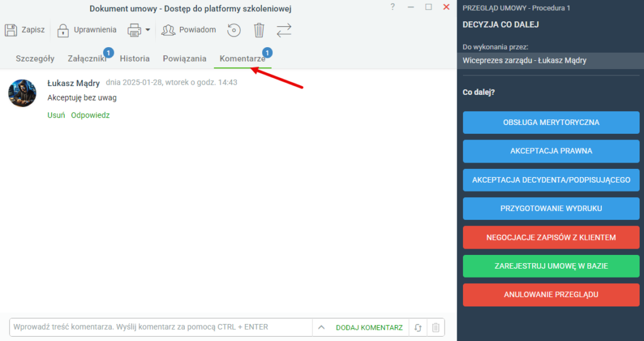Expand the print dropdown arrow

tap(148, 30)
